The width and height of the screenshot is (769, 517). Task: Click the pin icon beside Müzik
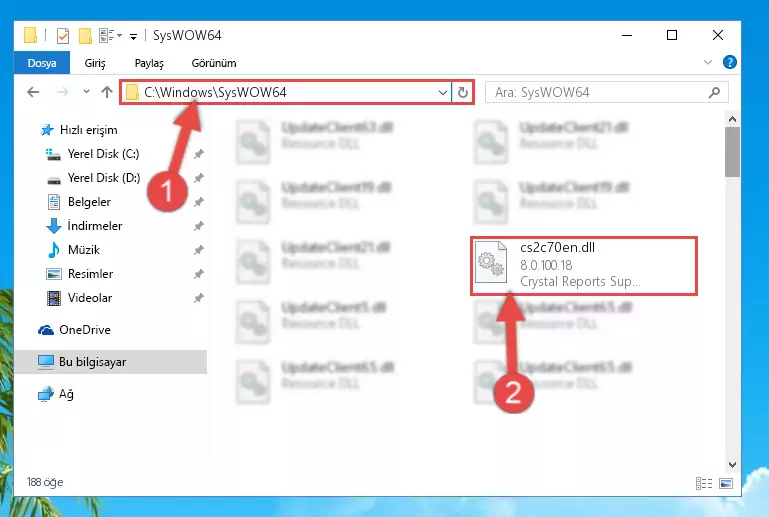pos(198,250)
